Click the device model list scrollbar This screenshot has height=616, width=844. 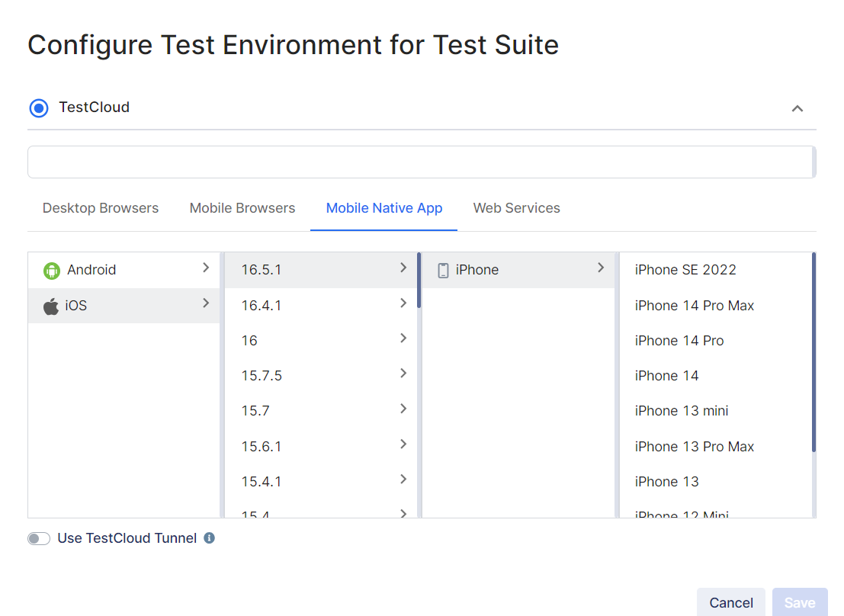click(x=814, y=352)
